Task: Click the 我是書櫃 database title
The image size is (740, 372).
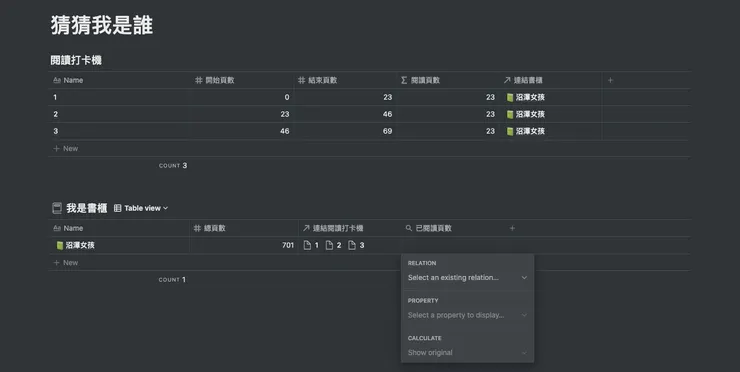Action: pos(86,208)
